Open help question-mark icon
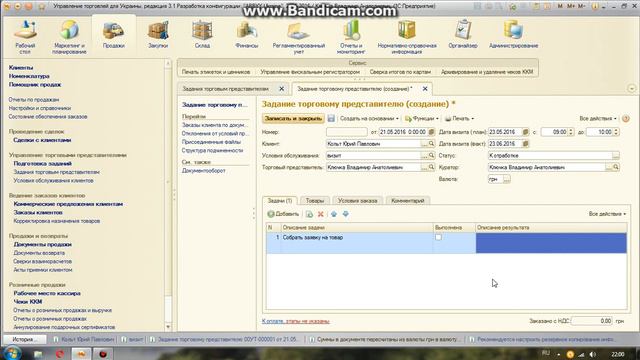Screen dimensions: 640x360 pyautogui.click(x=626, y=119)
